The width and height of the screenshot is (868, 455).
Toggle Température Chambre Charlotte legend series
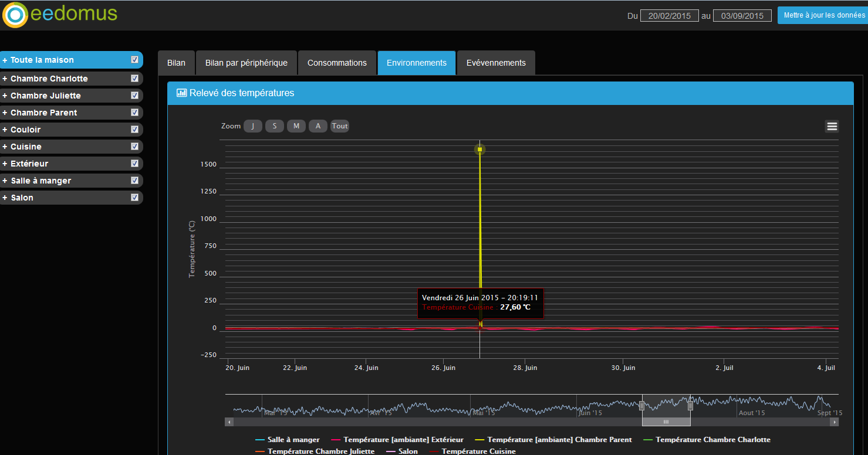click(707, 440)
